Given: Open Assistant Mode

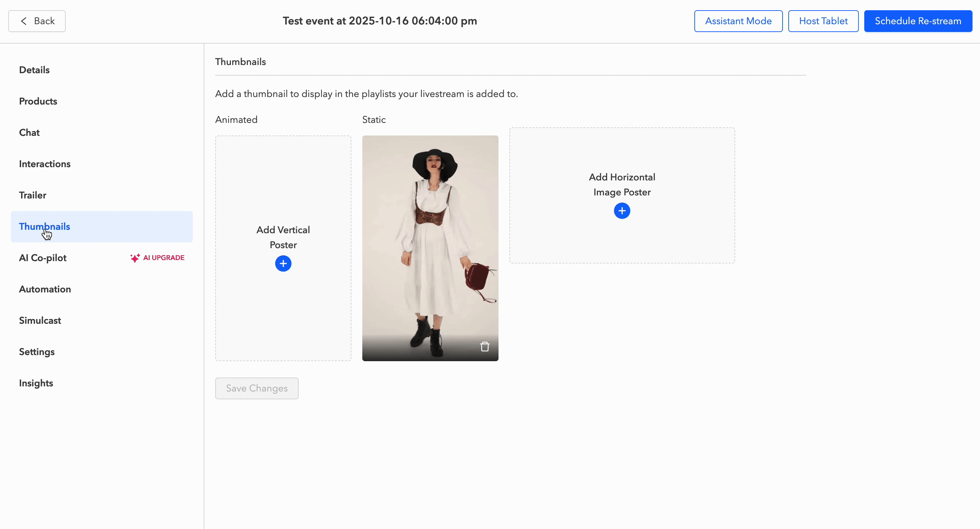Looking at the screenshot, I should coord(738,21).
